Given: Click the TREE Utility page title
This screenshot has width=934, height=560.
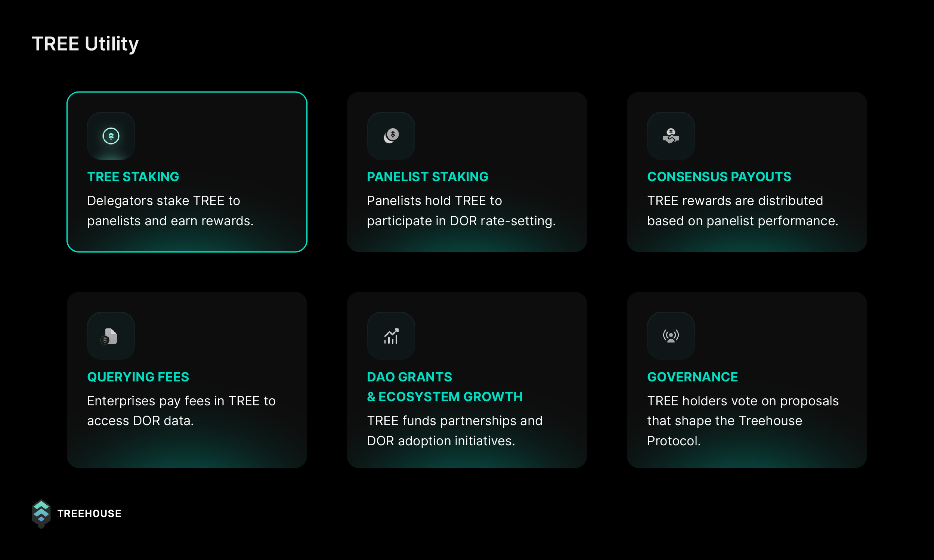Looking at the screenshot, I should coord(85,44).
